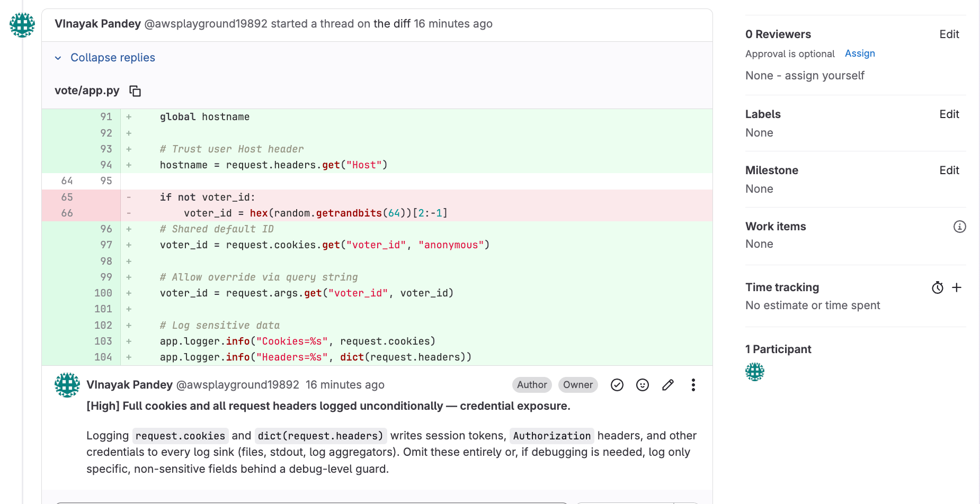Open the @awsplayground19892 handle in the comment
The width and height of the screenshot is (980, 504).
point(237,385)
